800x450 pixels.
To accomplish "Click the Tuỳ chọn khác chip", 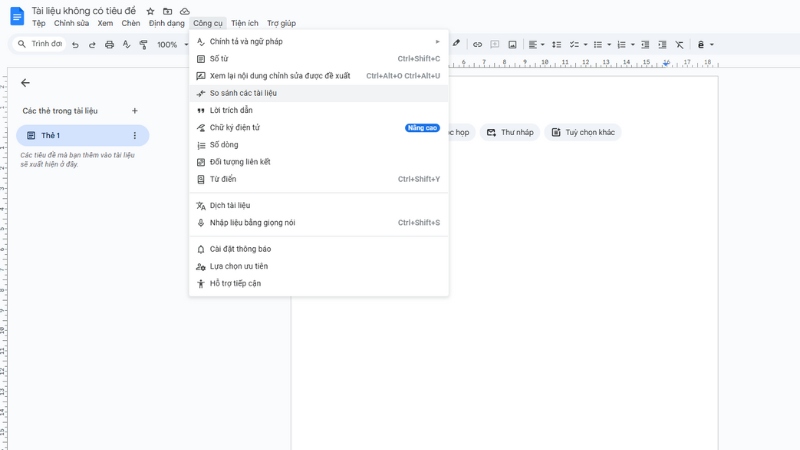I will click(x=583, y=133).
